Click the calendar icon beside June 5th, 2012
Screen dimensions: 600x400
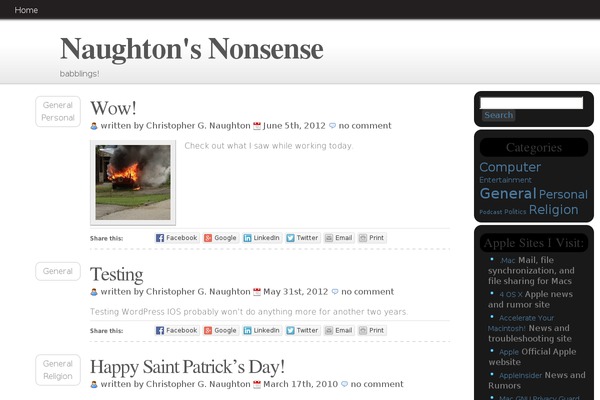click(257, 126)
